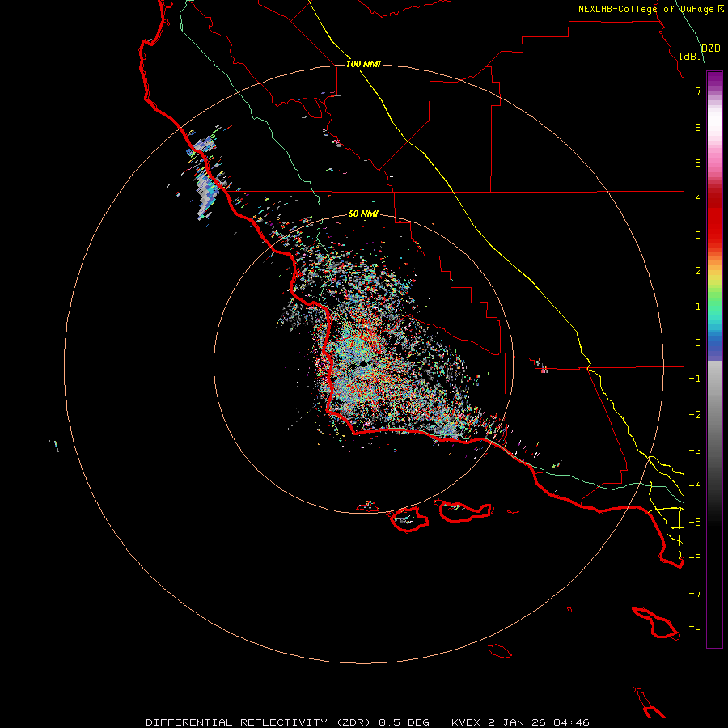Screen dimensions: 728x728
Task: Click the "50 NMI" range ring label
Action: click(363, 214)
